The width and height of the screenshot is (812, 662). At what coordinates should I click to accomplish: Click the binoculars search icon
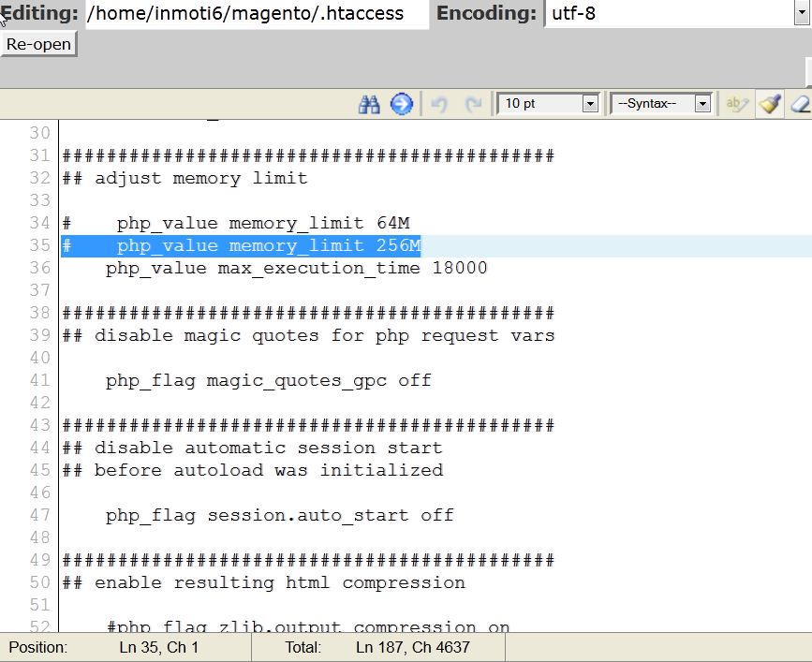coord(369,104)
